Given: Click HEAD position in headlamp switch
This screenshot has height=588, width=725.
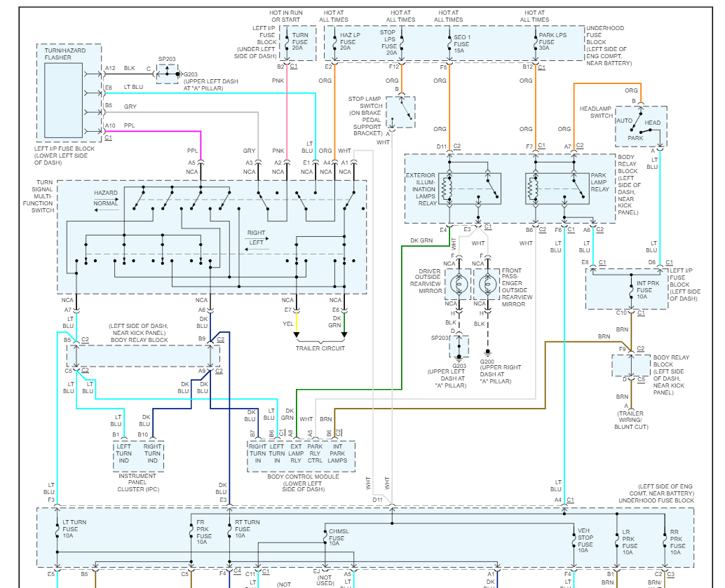Looking at the screenshot, I should [x=652, y=123].
